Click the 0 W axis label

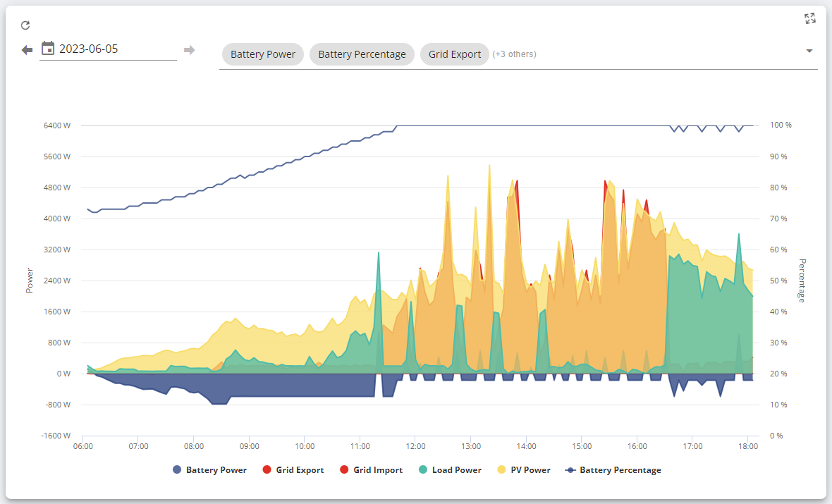[x=63, y=374]
